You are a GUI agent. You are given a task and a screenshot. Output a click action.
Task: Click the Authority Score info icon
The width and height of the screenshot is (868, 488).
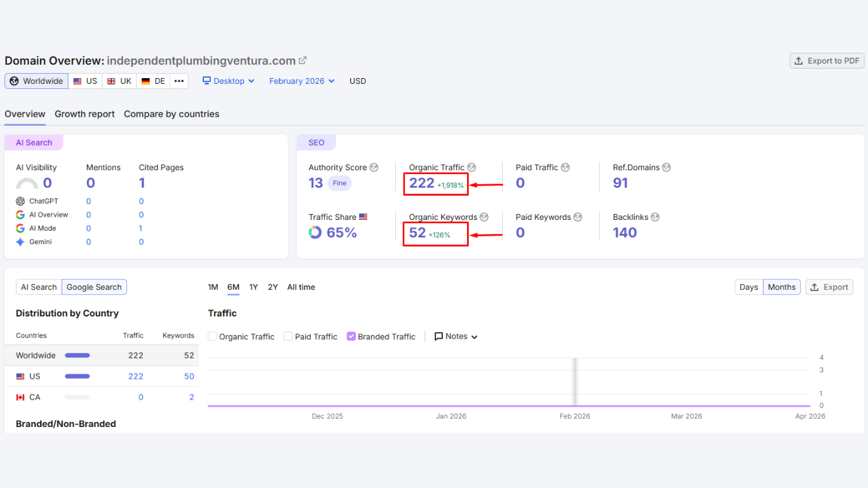tap(374, 168)
